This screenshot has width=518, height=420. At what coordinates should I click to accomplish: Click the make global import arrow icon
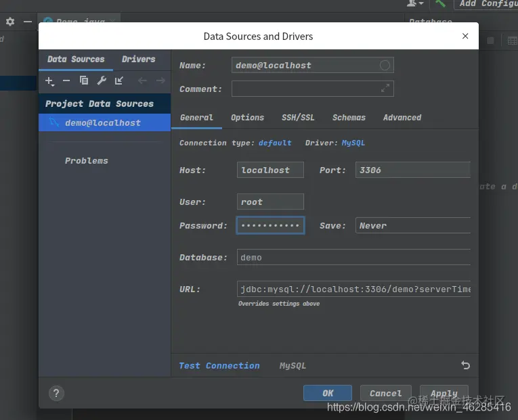(x=119, y=80)
